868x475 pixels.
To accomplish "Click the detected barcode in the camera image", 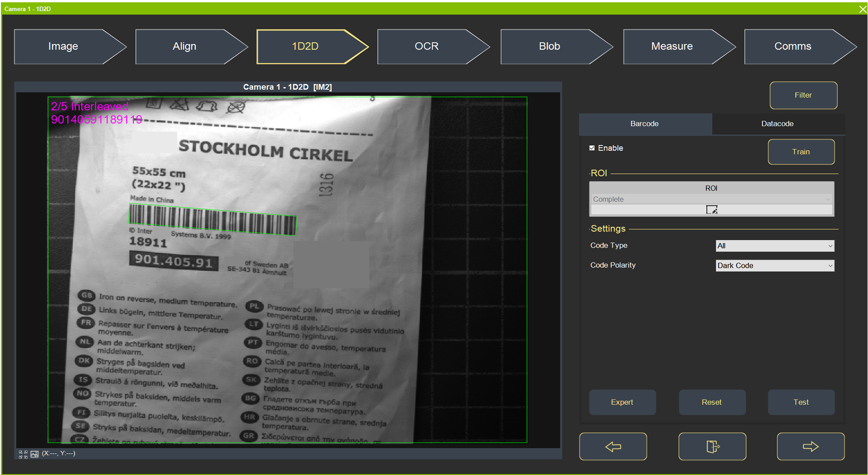I will click(x=212, y=219).
